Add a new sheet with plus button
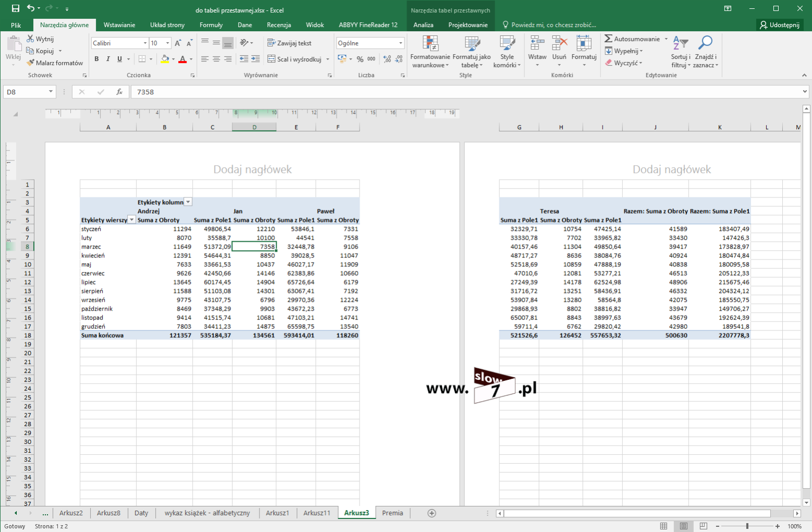The width and height of the screenshot is (812, 532). point(432,513)
